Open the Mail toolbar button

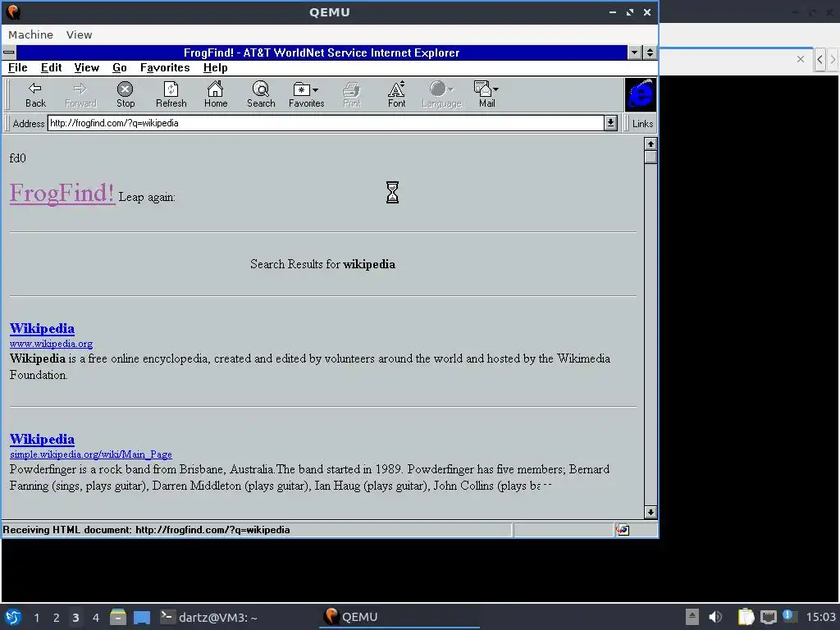486,94
